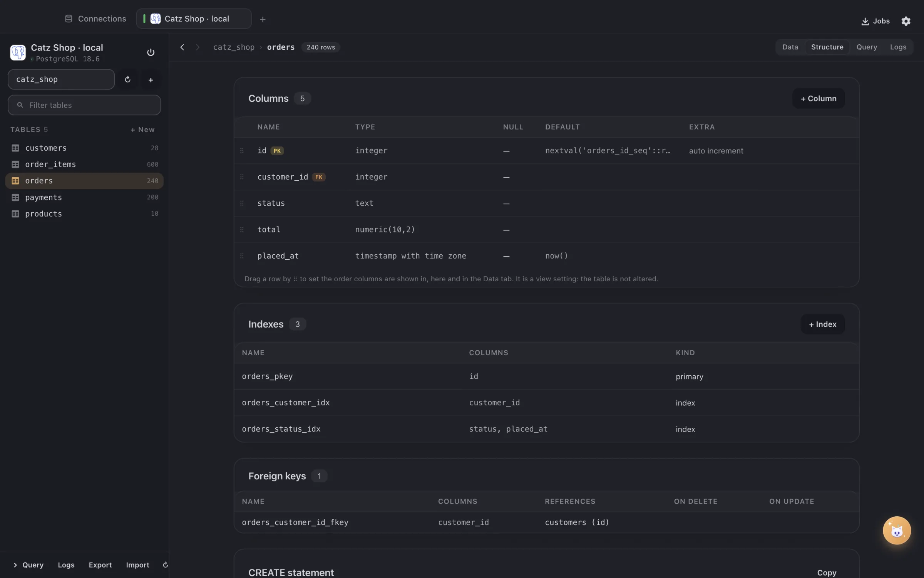This screenshot has height=578, width=924.
Task: Click the orders_status_idx index row
Action: 546,429
